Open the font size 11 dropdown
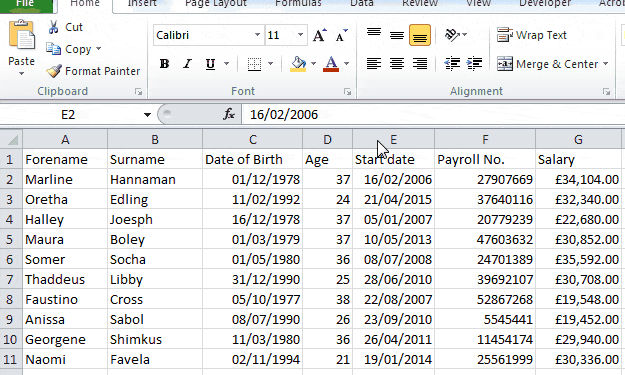This screenshot has height=375, width=625. coord(301,35)
